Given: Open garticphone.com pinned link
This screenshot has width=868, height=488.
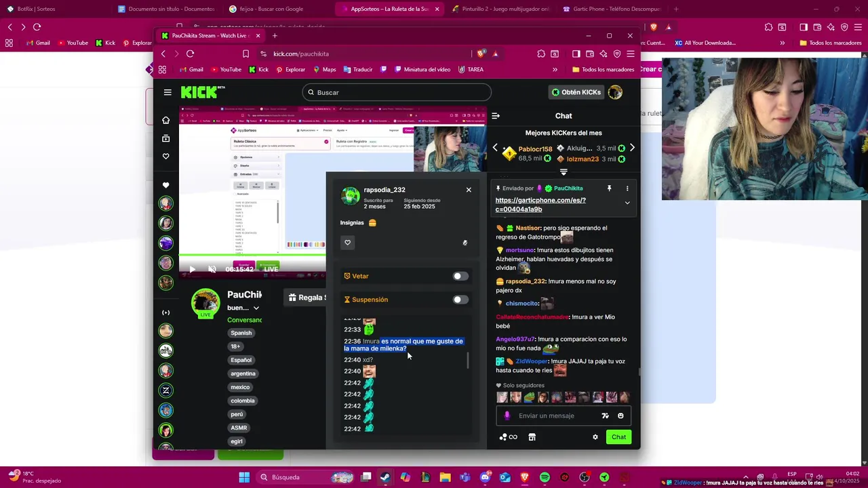Looking at the screenshot, I should coord(540,205).
